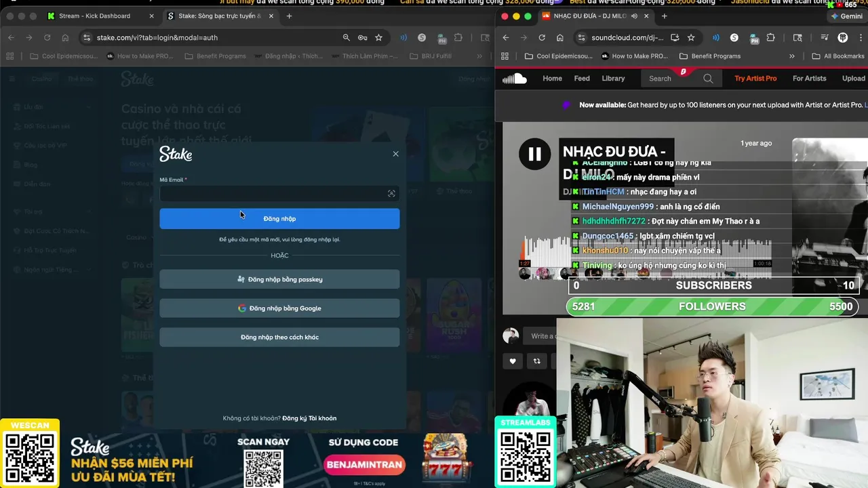The width and height of the screenshot is (868, 488).
Task: Open a new tab in the Stake window
Action: [289, 16]
